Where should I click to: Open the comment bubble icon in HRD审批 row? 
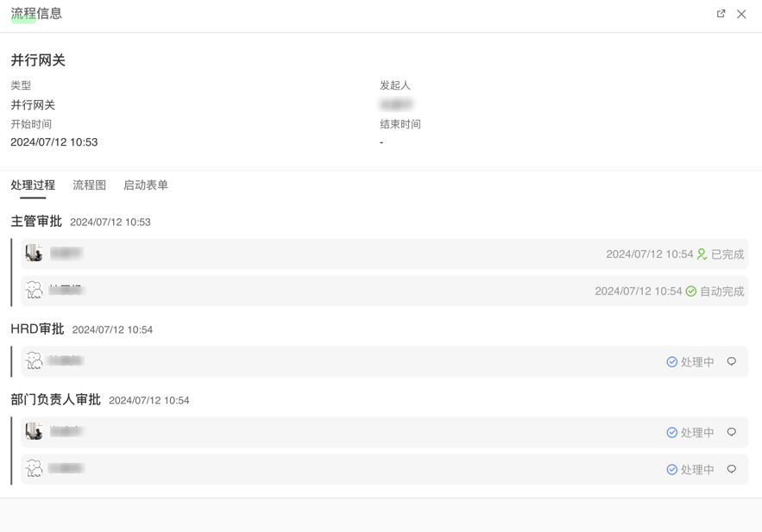click(733, 361)
